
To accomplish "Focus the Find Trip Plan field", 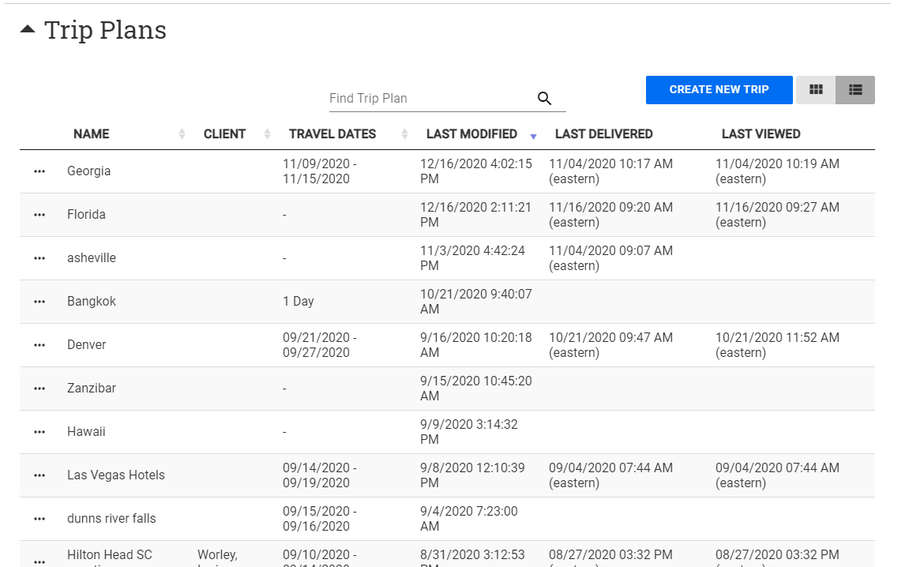I will click(430, 99).
